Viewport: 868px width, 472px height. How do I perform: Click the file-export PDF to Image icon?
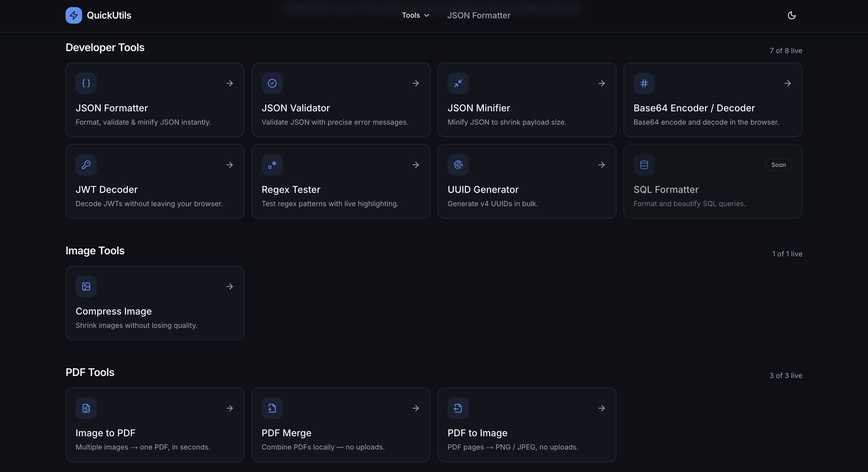coord(458,408)
